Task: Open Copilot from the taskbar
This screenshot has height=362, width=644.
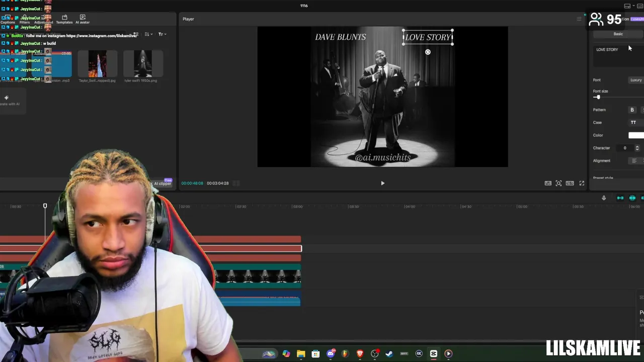Action: [x=286, y=354]
